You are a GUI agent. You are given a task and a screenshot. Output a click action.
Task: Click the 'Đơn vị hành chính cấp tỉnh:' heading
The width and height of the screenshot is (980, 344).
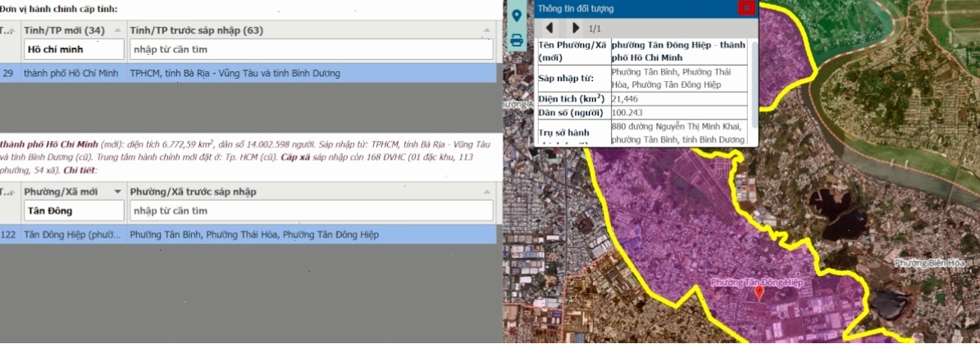pos(59,9)
